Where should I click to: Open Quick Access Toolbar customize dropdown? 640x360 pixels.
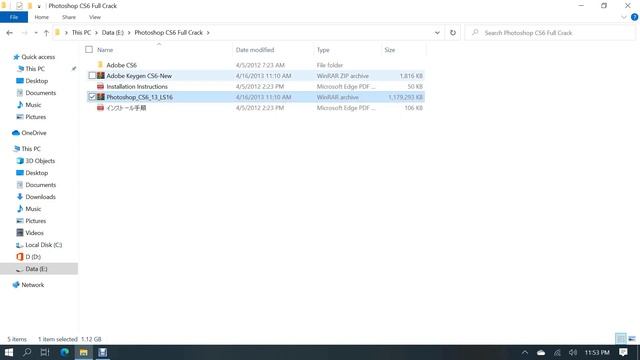click(39, 6)
